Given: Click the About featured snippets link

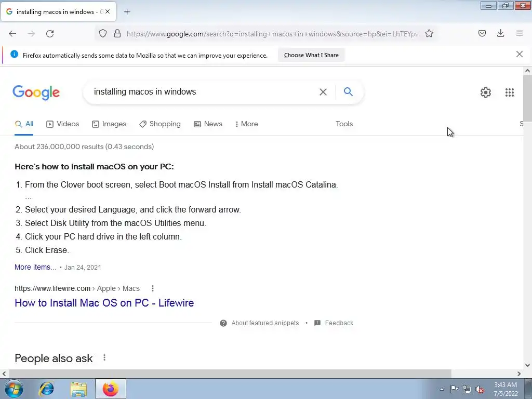Looking at the screenshot, I should [265, 323].
